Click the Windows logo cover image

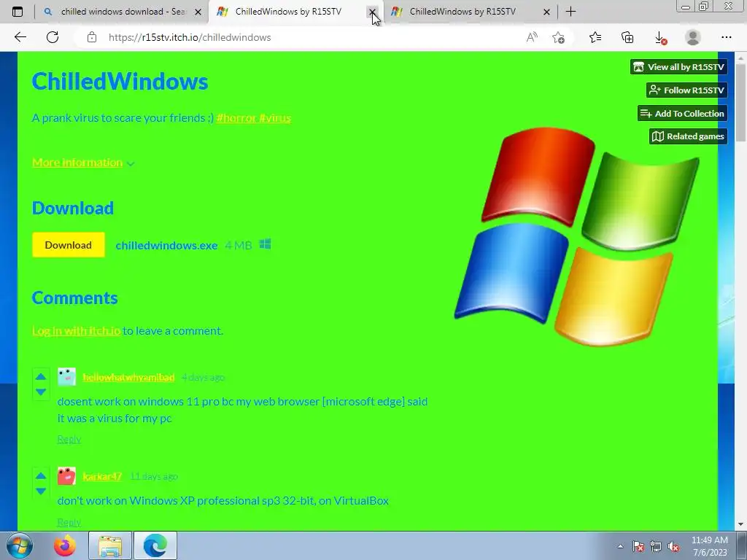tap(577, 236)
